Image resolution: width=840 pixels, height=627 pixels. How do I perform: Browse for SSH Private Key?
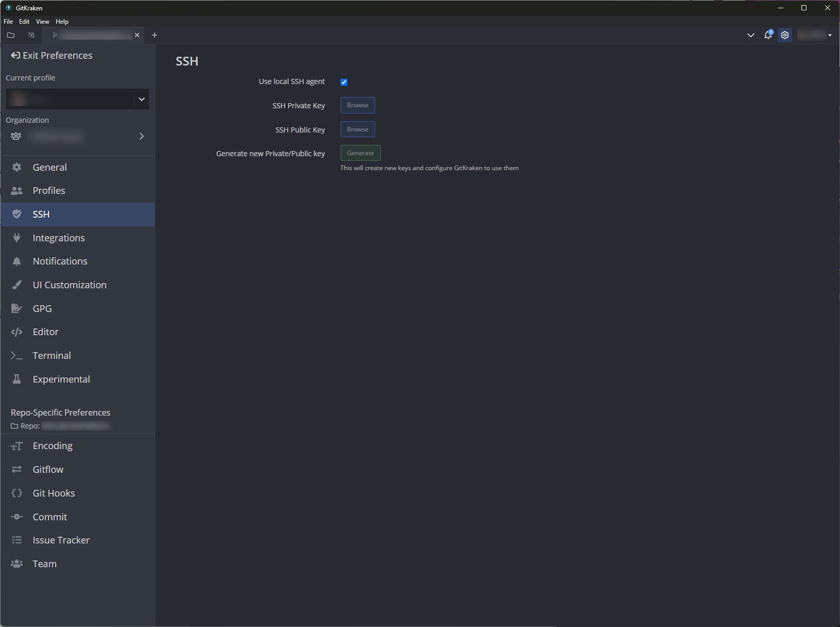click(358, 105)
